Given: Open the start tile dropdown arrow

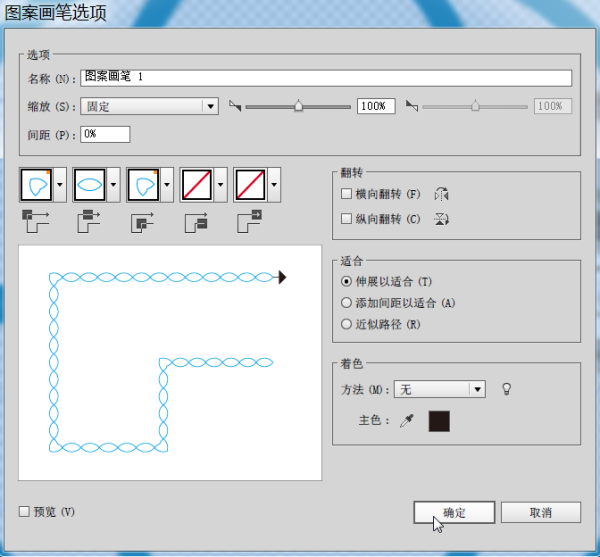Looking at the screenshot, I should click(x=220, y=185).
